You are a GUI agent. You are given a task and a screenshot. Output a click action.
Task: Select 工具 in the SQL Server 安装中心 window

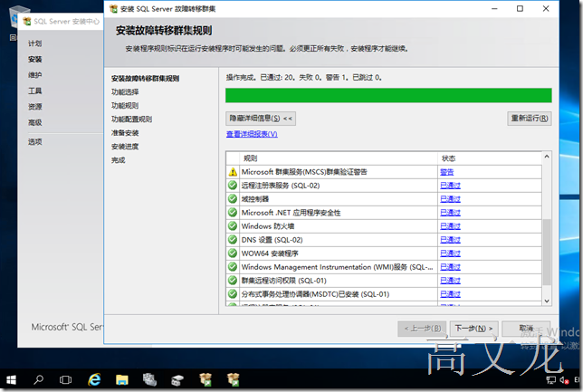pos(35,91)
